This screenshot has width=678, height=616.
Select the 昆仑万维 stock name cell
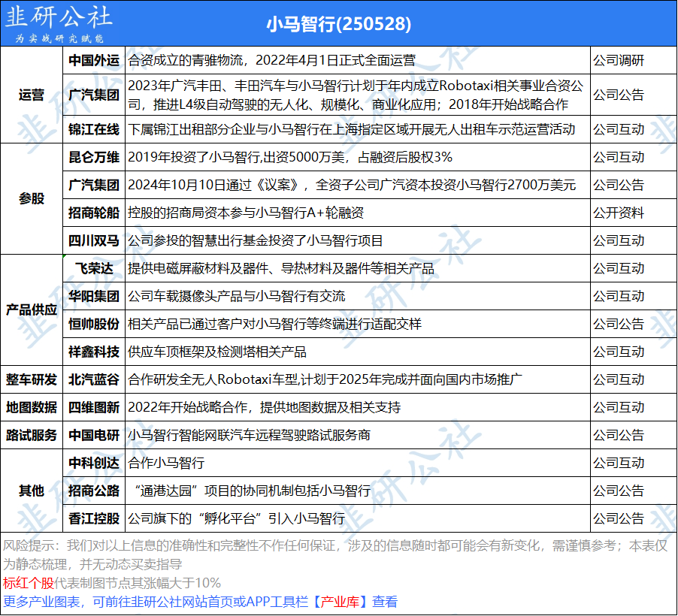pos(93,157)
